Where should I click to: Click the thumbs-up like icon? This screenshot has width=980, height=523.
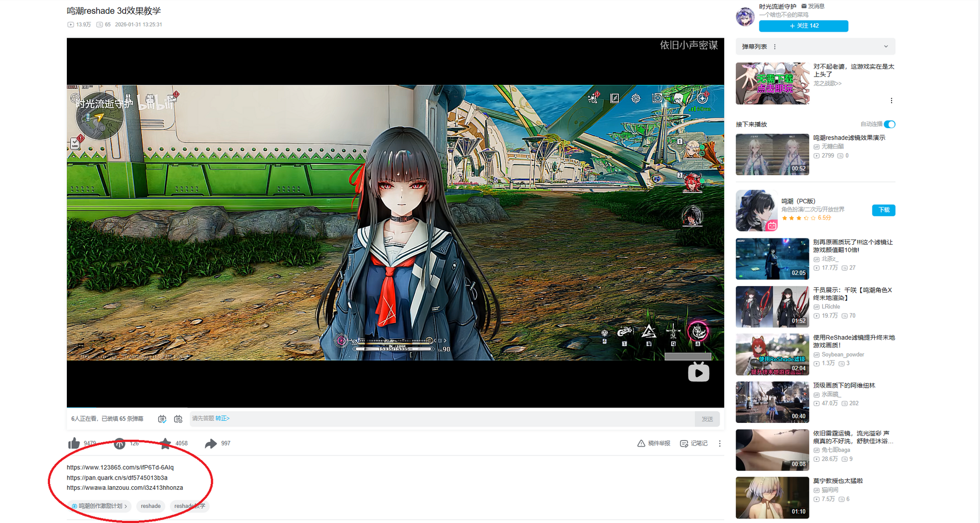74,443
